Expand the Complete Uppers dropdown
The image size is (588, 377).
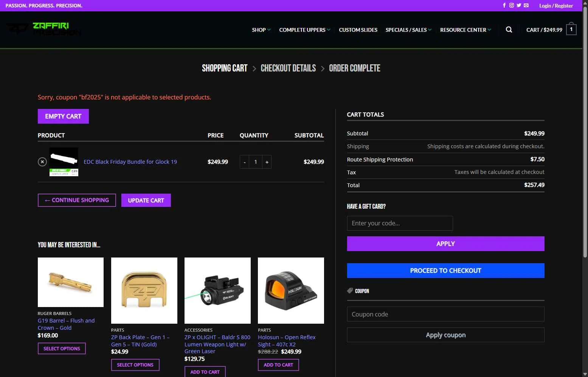point(305,30)
